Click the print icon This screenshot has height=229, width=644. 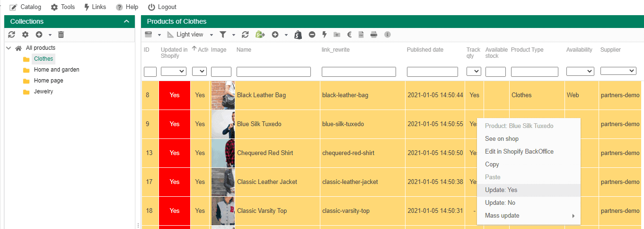click(374, 35)
